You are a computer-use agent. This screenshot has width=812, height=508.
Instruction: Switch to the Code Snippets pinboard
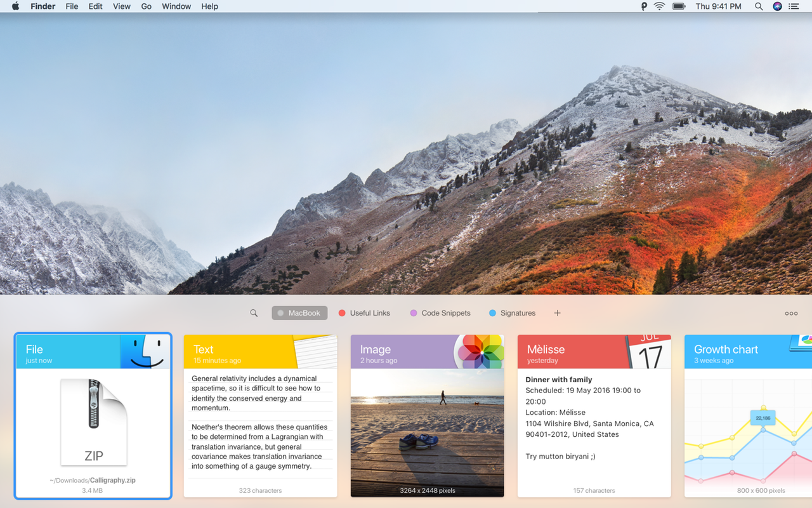click(440, 313)
